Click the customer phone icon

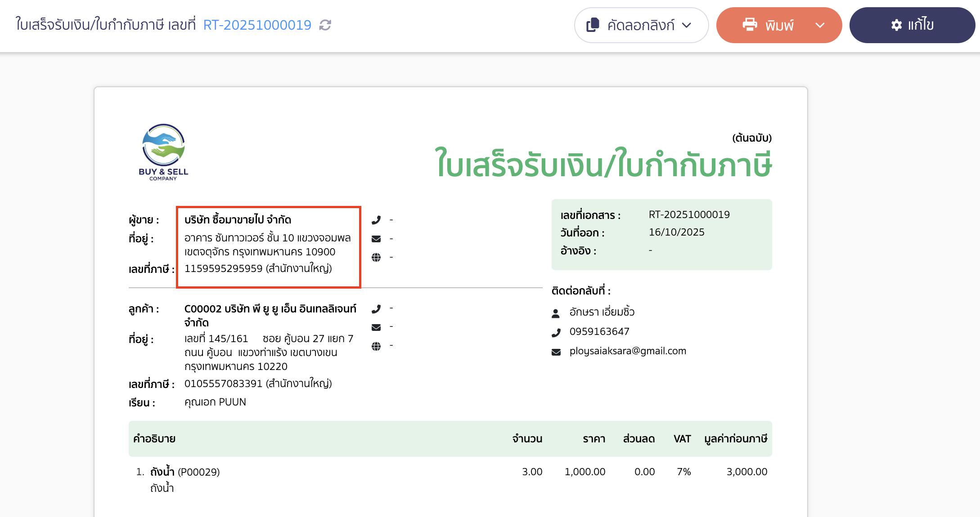tap(376, 309)
